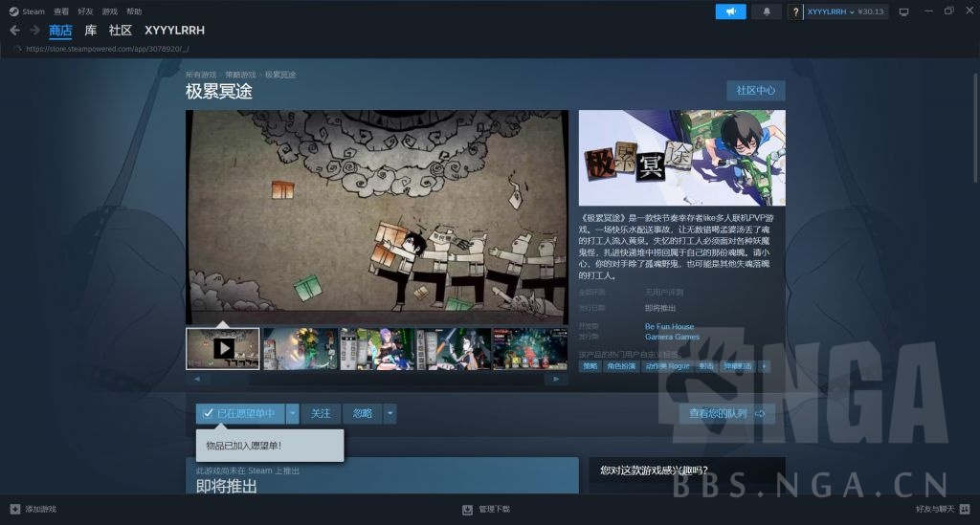
Task: Play the trailer thumbnail with play icon
Action: coord(222,348)
